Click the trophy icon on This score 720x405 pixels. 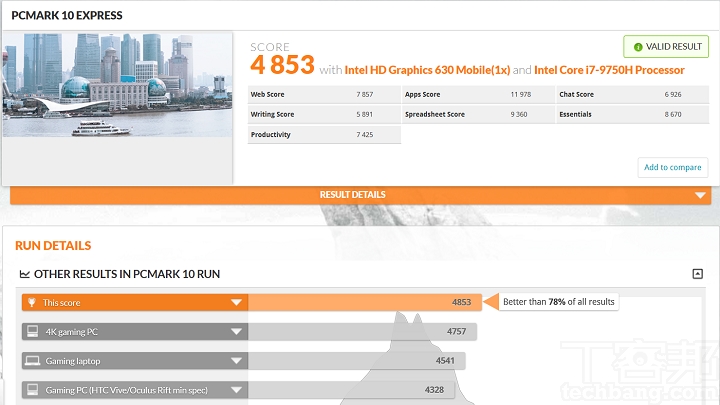point(32,303)
